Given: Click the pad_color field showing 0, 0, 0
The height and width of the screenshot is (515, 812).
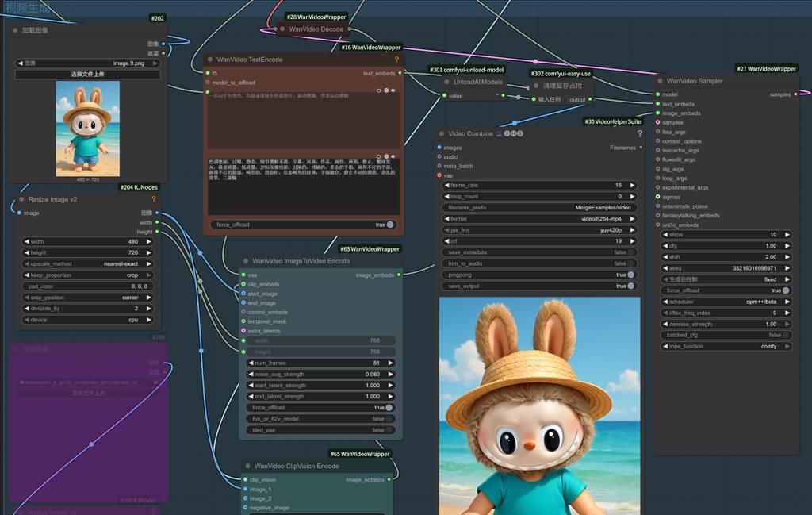Looking at the screenshot, I should tap(87, 286).
